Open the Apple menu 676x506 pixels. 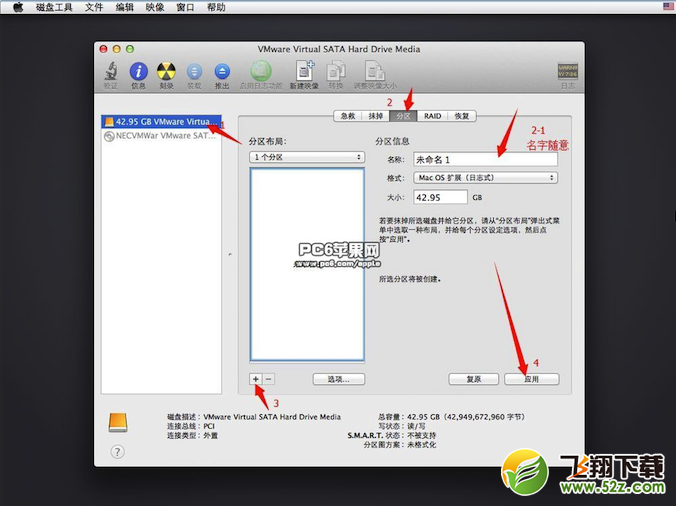(18, 7)
